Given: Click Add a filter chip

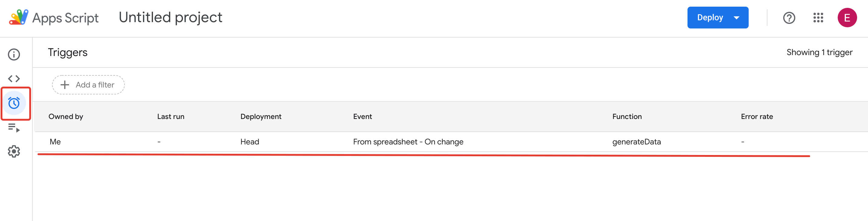Looking at the screenshot, I should (x=88, y=85).
